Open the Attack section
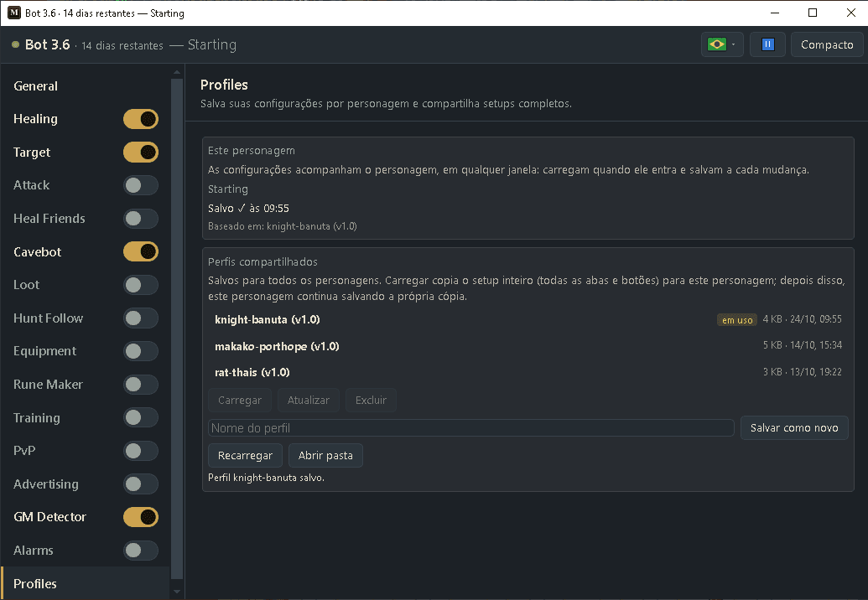 pos(31,185)
